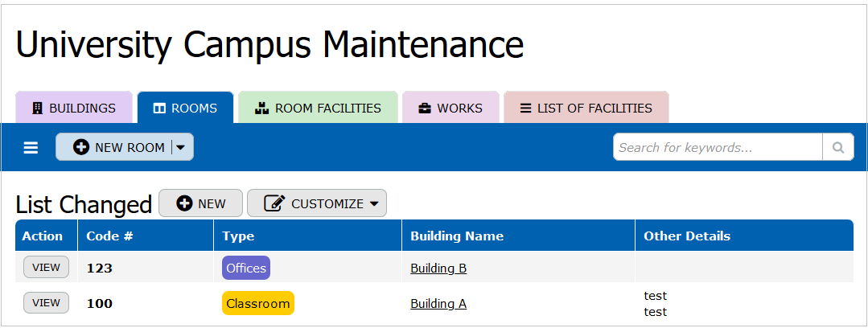
Task: Click the building icon on Buildings tab
Action: tap(37, 109)
